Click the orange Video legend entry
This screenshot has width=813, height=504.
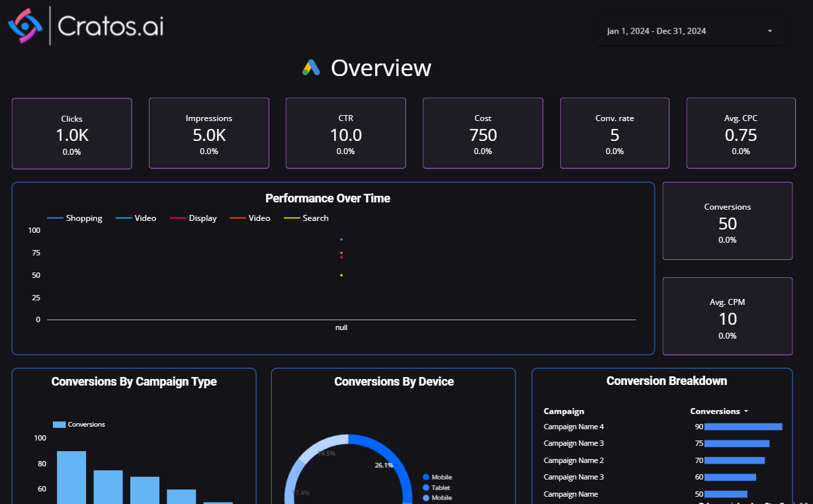tap(250, 218)
